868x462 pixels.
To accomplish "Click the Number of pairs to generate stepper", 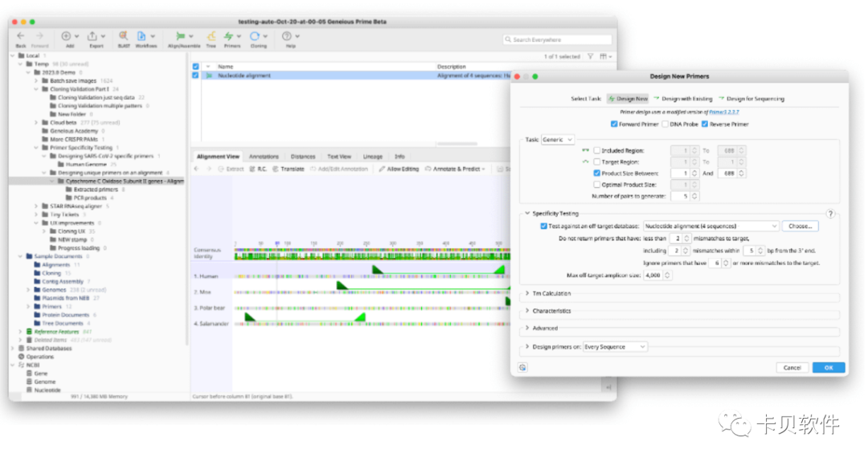I will pos(694,196).
